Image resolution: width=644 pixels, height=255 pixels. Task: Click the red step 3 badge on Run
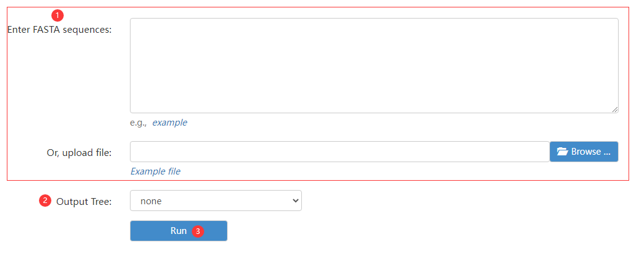coord(198,231)
